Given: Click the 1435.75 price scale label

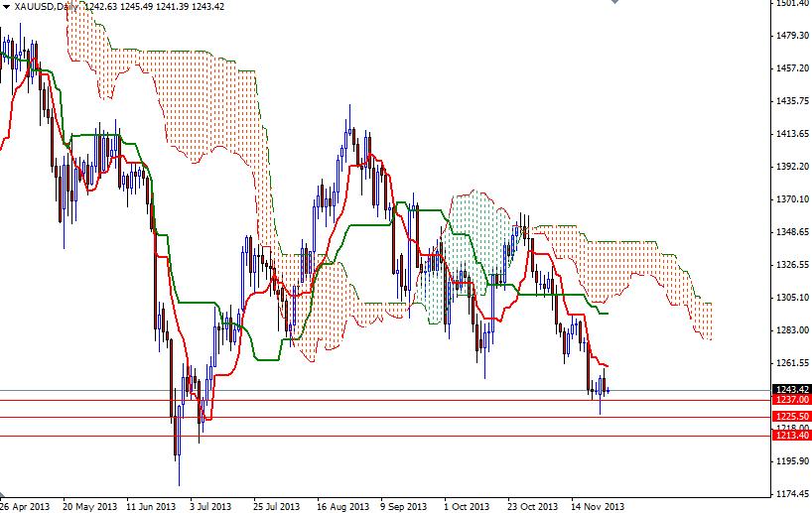Looking at the screenshot, I should tap(792, 100).
